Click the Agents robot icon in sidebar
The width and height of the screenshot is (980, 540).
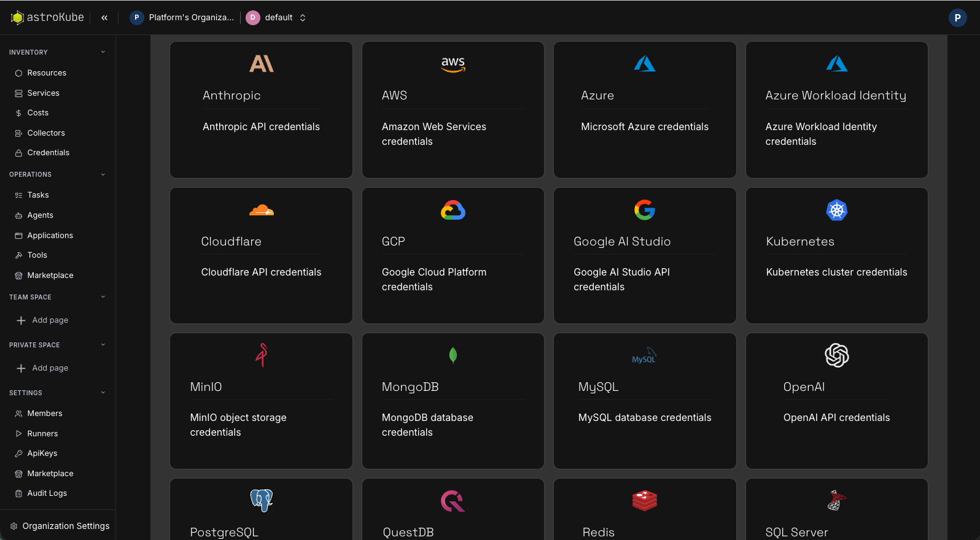[x=19, y=215]
